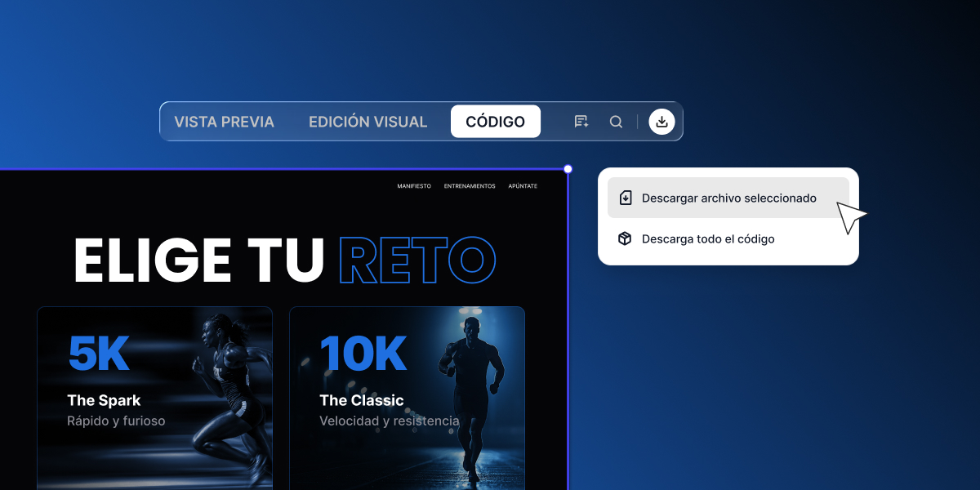Image resolution: width=980 pixels, height=490 pixels.
Task: Select the CÓDIGO tab
Action: point(496,122)
